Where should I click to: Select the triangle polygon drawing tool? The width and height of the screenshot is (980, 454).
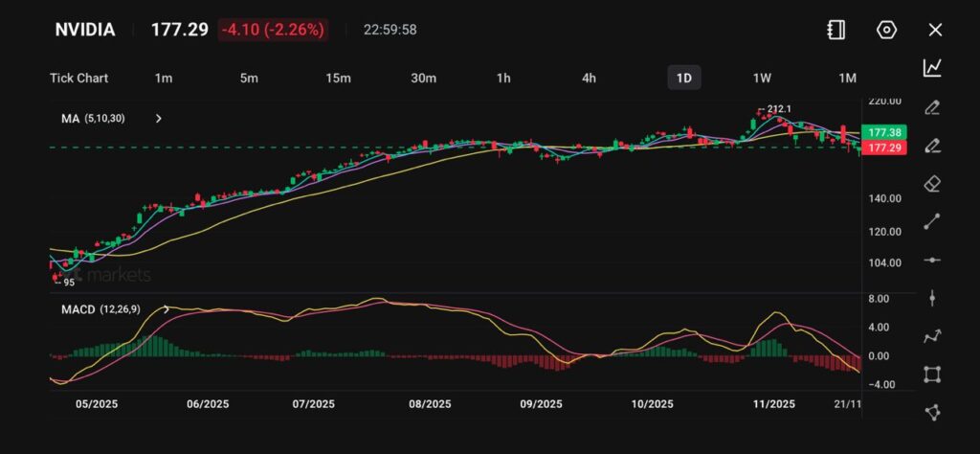(x=932, y=412)
